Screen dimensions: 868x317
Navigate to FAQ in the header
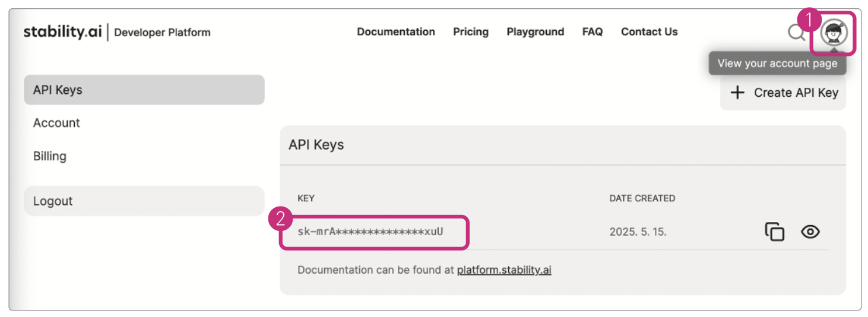pyautogui.click(x=592, y=32)
